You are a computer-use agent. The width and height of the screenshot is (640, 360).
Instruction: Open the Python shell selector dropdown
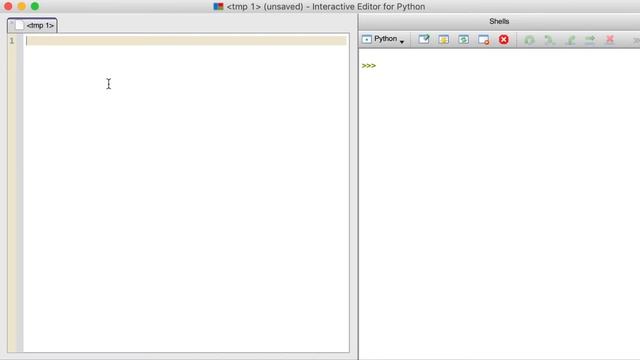383,39
